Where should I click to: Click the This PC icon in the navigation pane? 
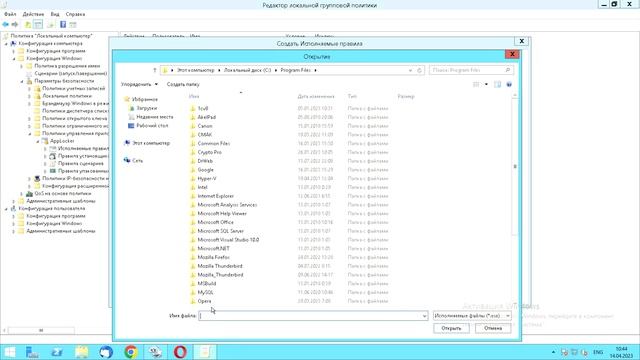coord(127,143)
